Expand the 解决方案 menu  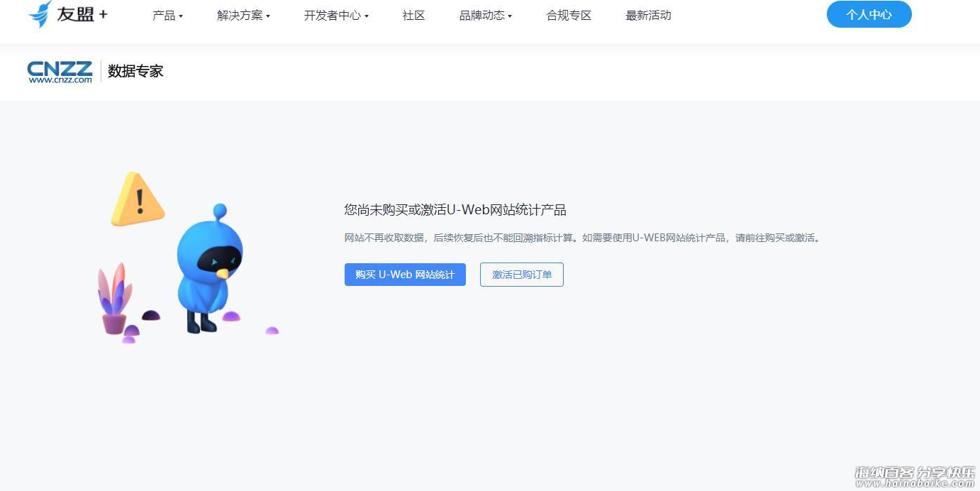tap(243, 16)
